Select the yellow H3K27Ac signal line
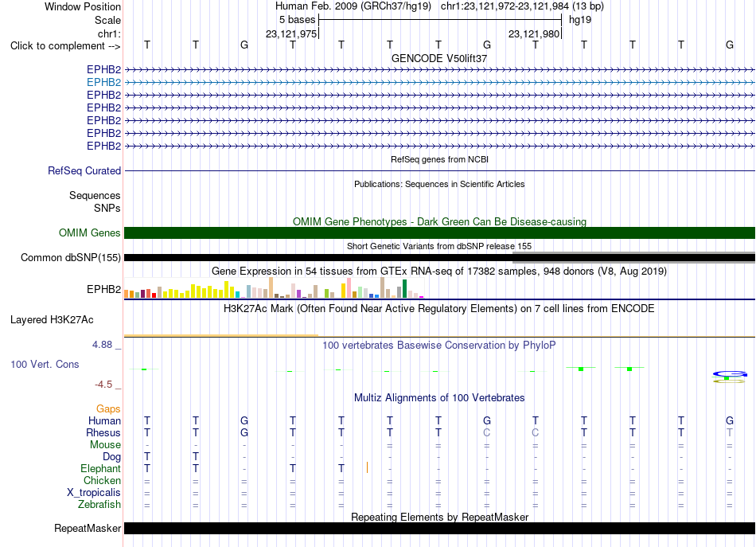This screenshot has width=756, height=547. 221,335
